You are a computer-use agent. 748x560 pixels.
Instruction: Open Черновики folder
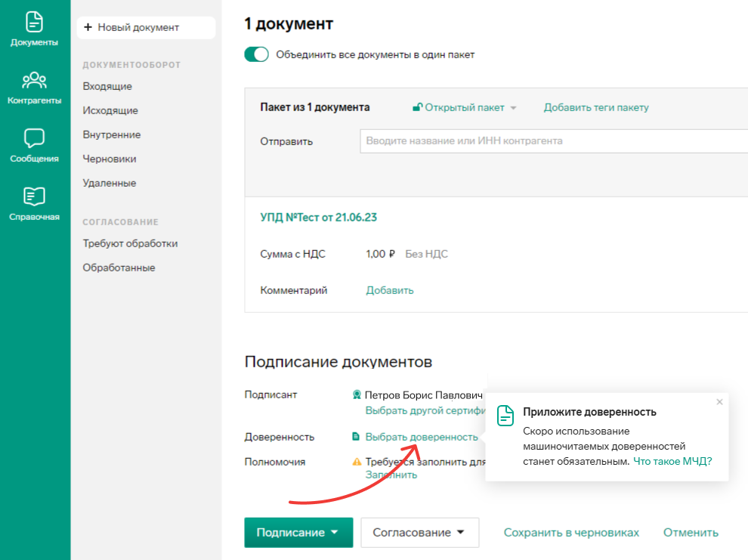point(110,159)
